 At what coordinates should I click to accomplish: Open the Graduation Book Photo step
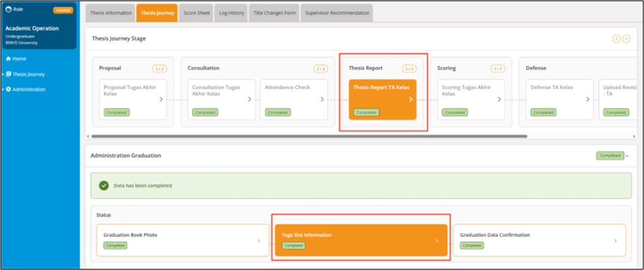pos(182,239)
